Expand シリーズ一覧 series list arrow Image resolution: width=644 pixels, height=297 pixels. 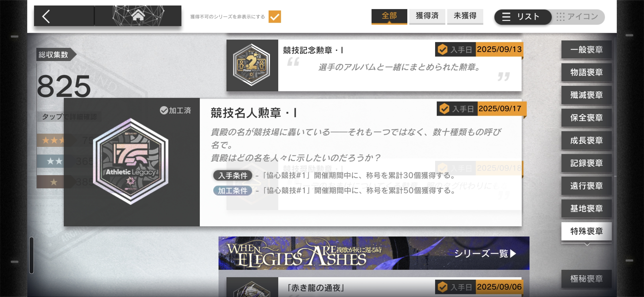(x=512, y=253)
